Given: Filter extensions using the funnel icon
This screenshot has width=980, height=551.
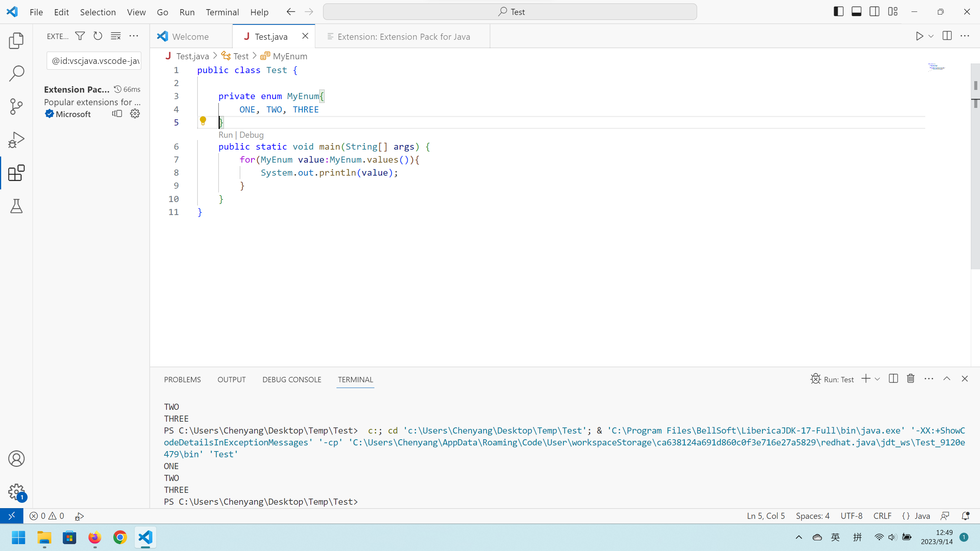Looking at the screenshot, I should click(80, 36).
